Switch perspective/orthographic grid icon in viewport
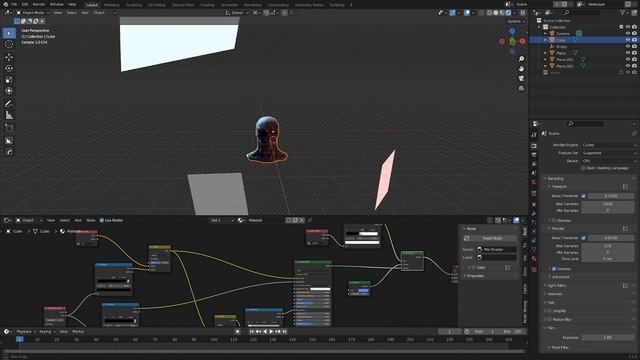The image size is (640, 360). pos(521,88)
